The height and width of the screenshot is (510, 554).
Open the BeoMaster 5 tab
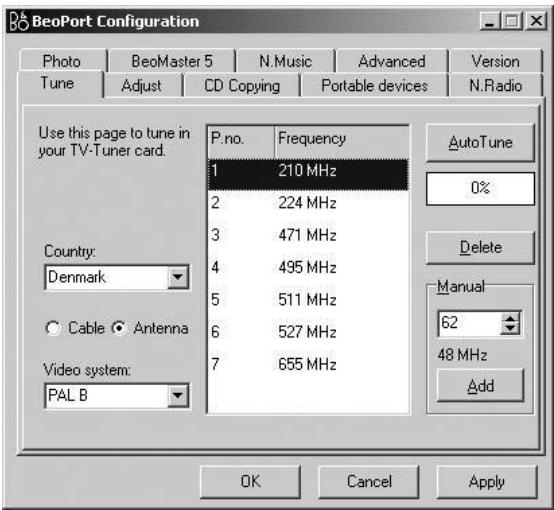click(172, 61)
